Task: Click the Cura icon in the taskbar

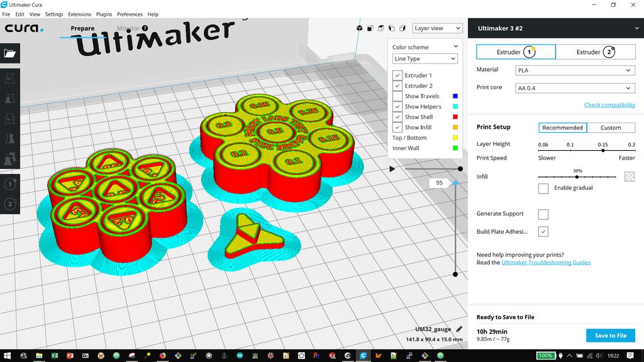Action: 363,356
